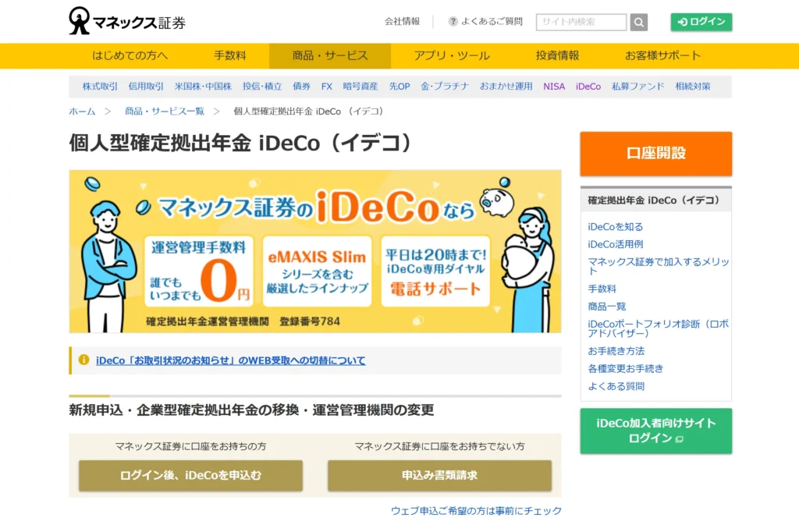Open the 投資情報 menu
The height and width of the screenshot is (532, 799).
click(x=557, y=55)
